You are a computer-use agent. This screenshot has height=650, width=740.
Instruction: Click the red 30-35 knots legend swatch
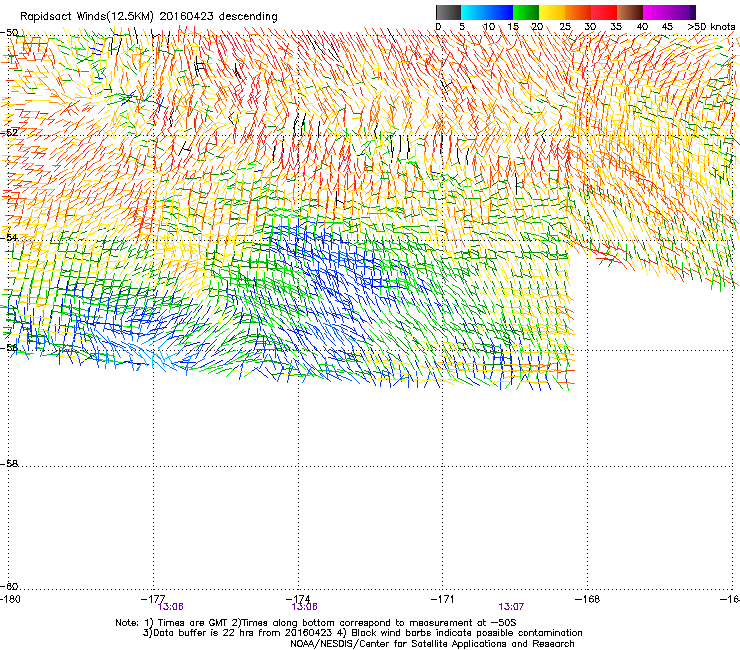(x=604, y=12)
